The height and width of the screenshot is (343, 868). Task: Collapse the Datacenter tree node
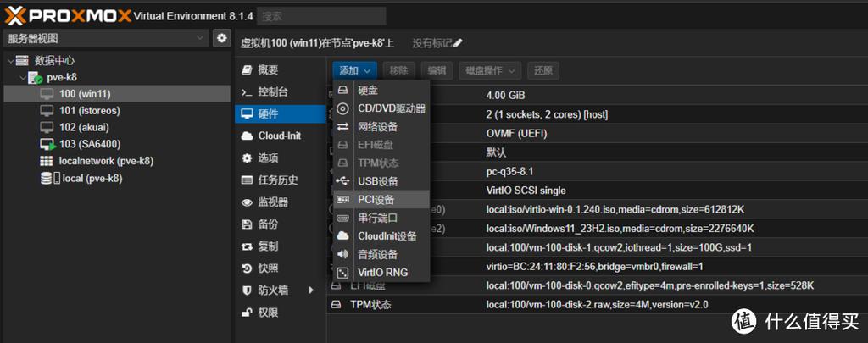pyautogui.click(x=10, y=61)
